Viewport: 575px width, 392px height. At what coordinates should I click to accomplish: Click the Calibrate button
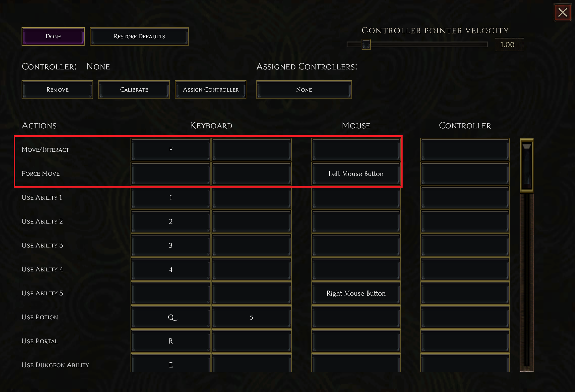134,90
